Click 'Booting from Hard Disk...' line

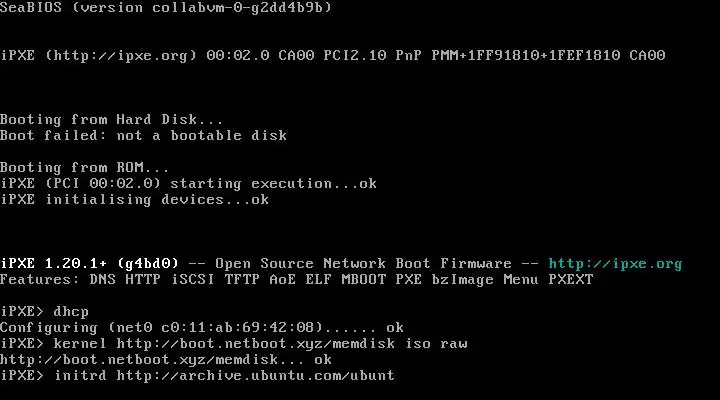coord(112,119)
